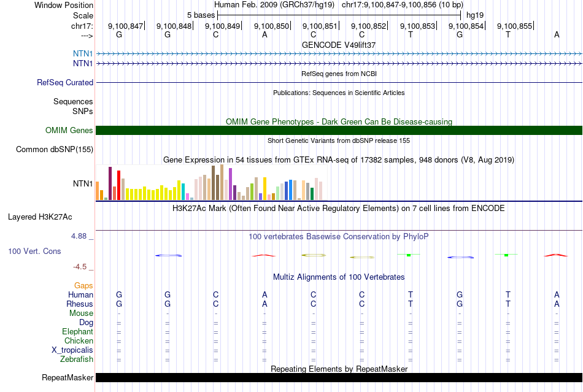Click the bright red bar in GTEx chart

pos(118,185)
